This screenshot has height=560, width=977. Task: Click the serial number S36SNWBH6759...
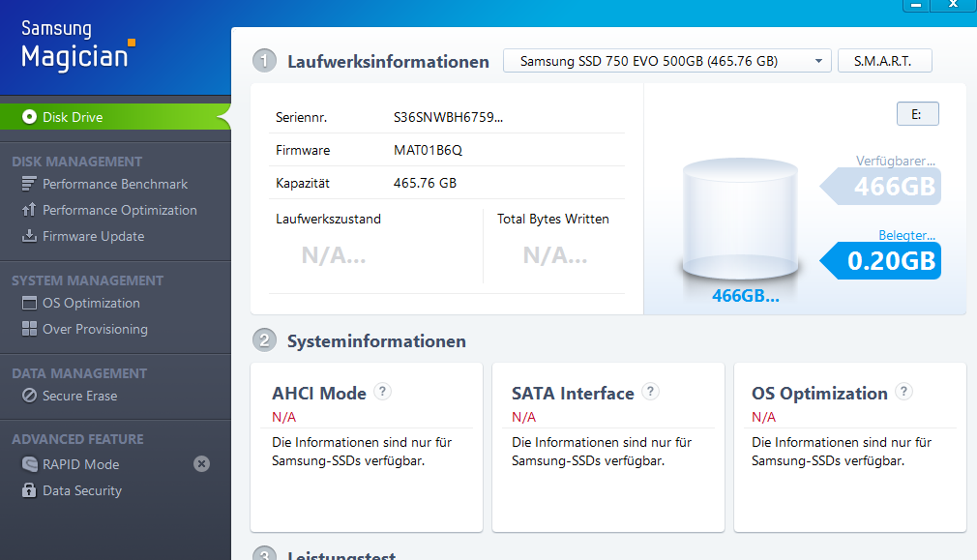448,117
